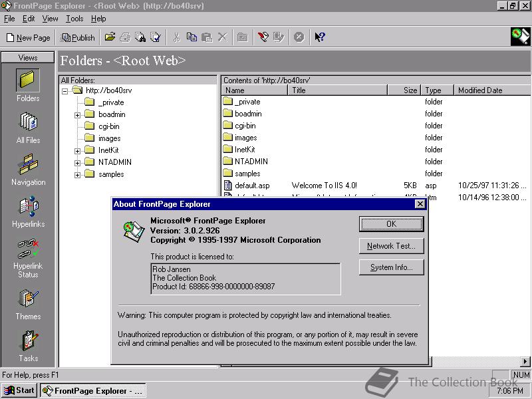This screenshot has width=532, height=399.
Task: Click the Views panel header button
Action: [28, 58]
